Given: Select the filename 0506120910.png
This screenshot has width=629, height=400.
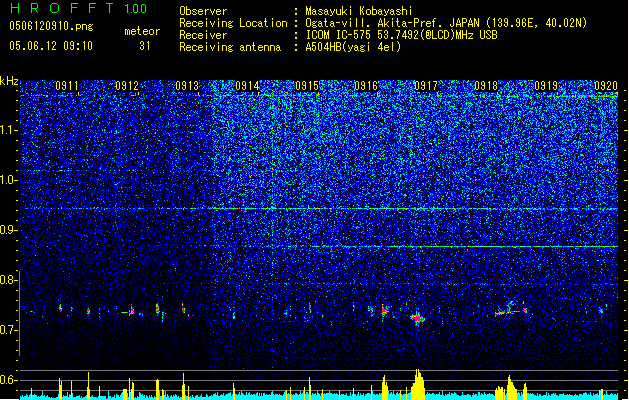Looking at the screenshot, I should [51, 26].
